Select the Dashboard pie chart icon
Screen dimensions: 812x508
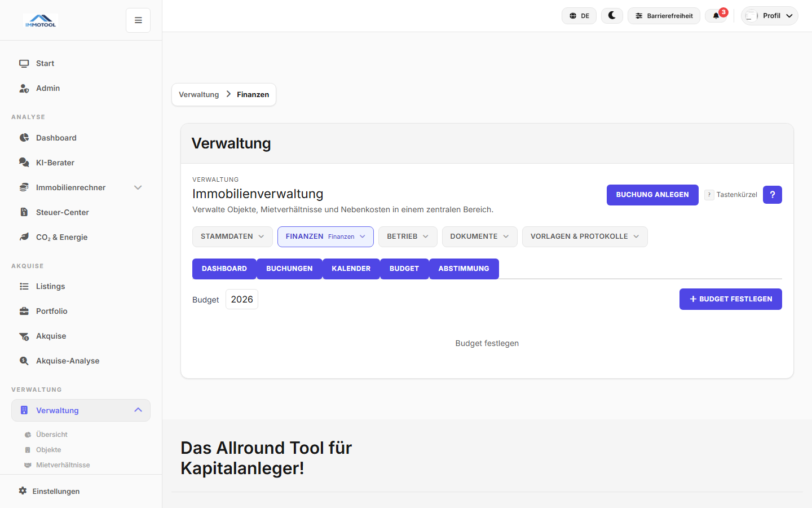tap(24, 138)
